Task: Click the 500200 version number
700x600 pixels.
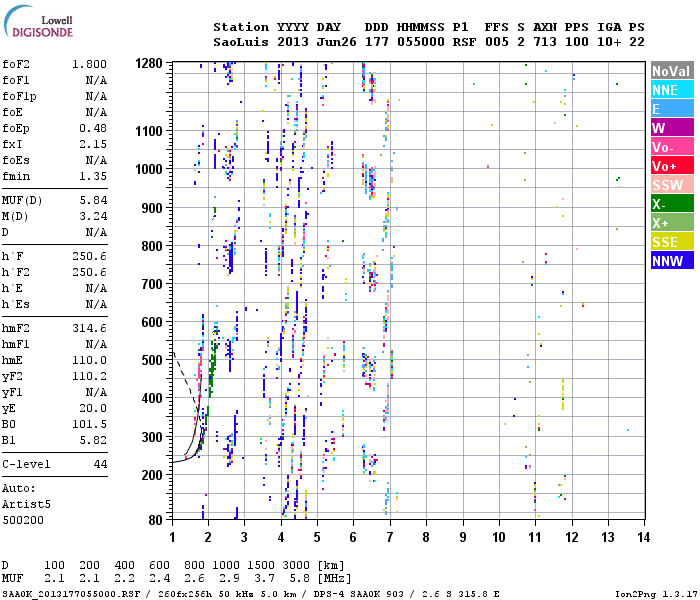Action: (23, 520)
